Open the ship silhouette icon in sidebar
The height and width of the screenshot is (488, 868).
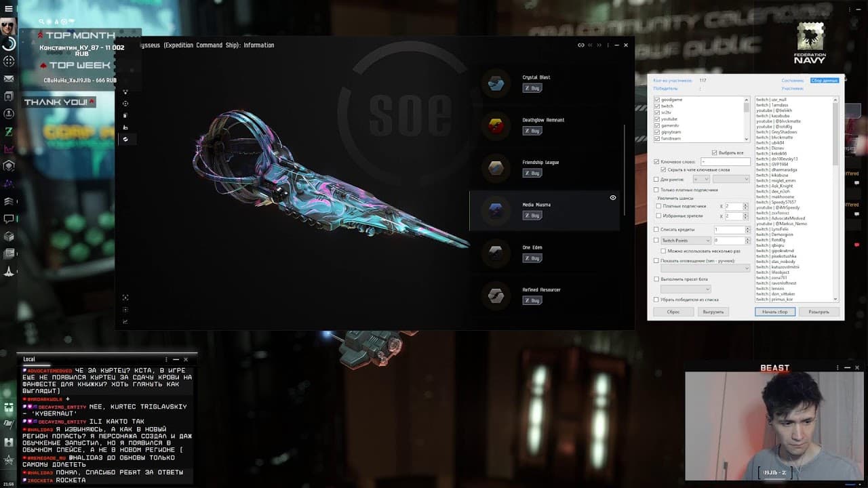coord(9,272)
